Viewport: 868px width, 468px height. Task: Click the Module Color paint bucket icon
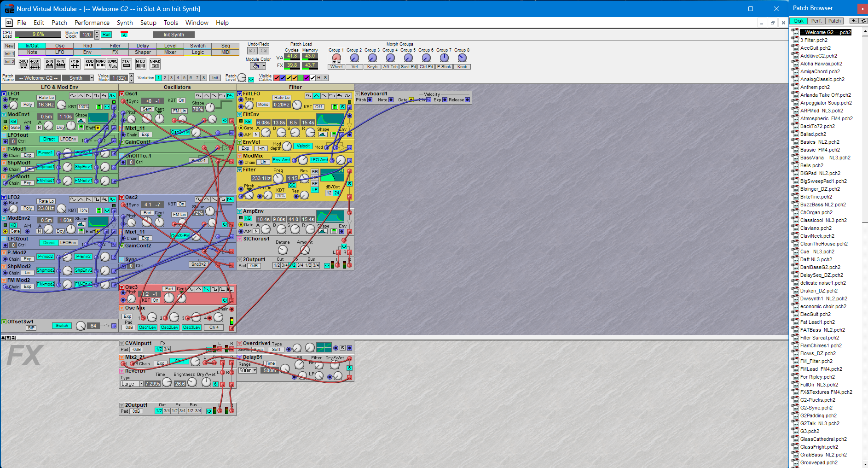click(x=256, y=66)
